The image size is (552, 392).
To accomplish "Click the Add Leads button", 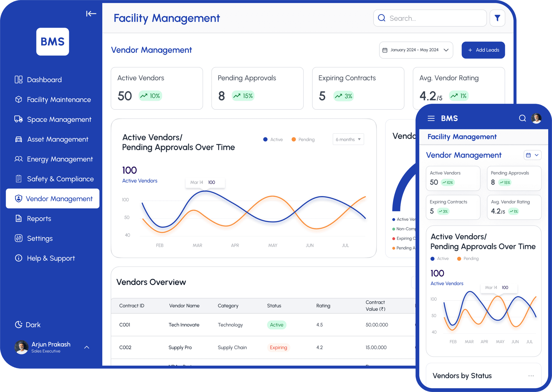I will coord(483,50).
